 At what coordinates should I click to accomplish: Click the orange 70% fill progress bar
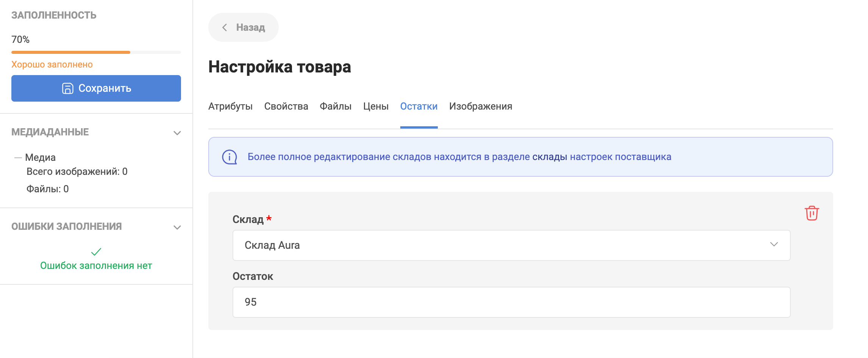(x=71, y=52)
